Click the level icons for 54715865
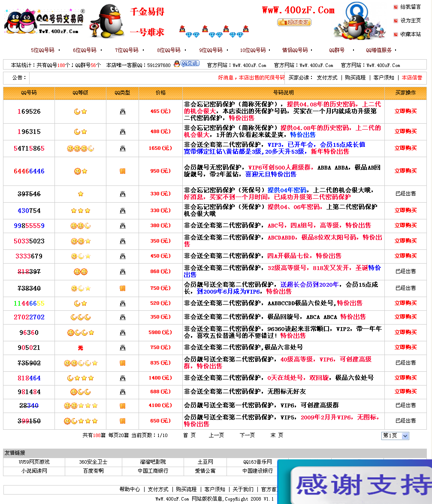 [x=80, y=149]
